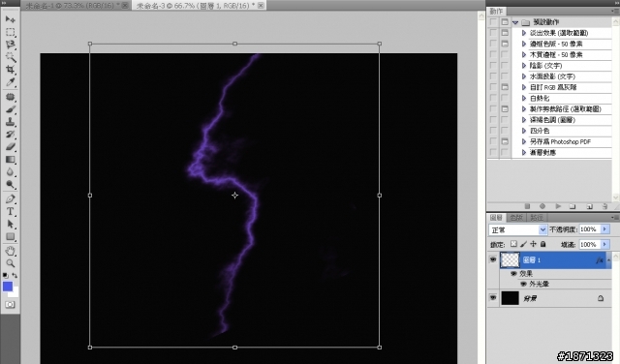Toggle lock position

click(x=534, y=244)
